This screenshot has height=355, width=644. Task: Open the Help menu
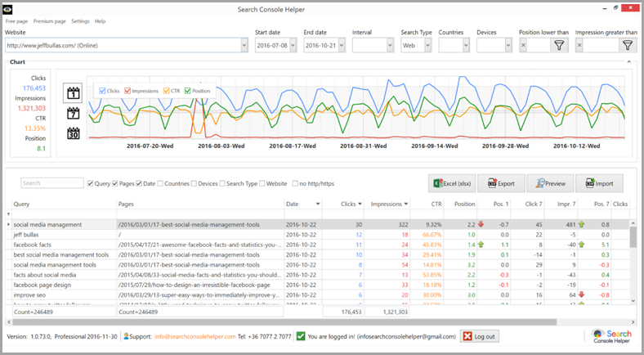click(100, 21)
